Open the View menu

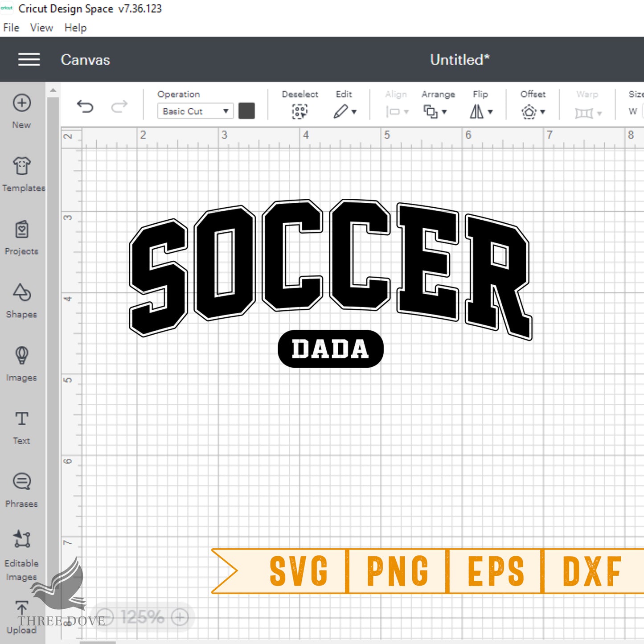[41, 28]
